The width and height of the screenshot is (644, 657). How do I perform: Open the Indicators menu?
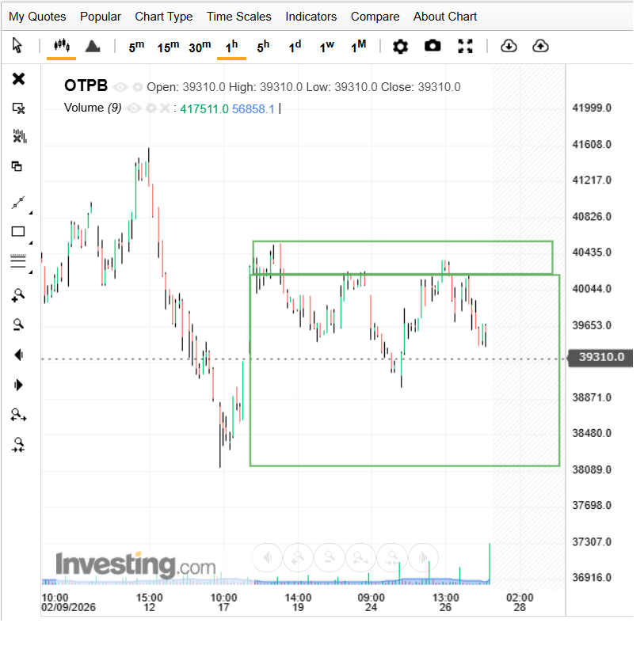coord(311,17)
